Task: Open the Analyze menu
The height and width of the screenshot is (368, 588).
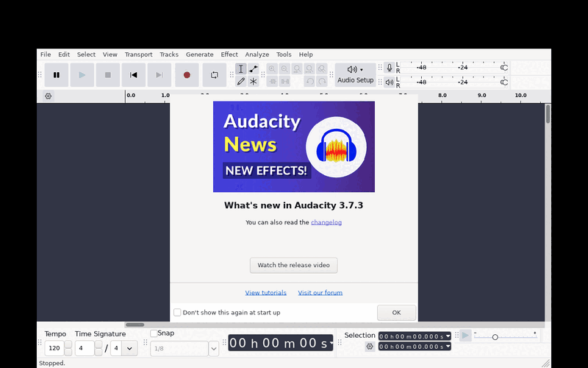Action: click(257, 54)
